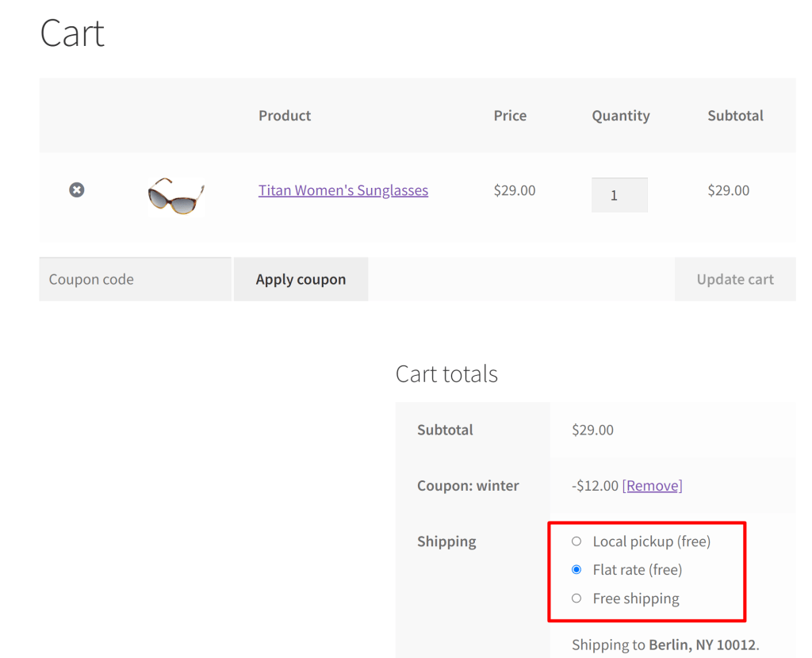Click inside the Coupon code field
Image resolution: width=812 pixels, height=658 pixels.
[x=135, y=279]
